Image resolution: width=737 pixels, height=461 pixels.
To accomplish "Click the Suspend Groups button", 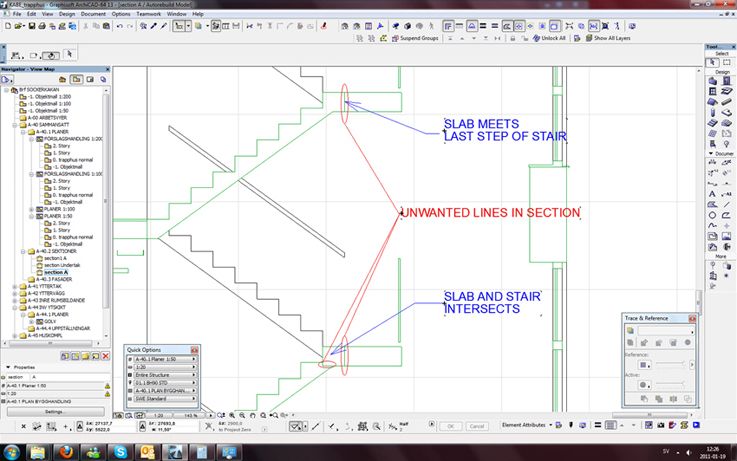I will point(415,38).
